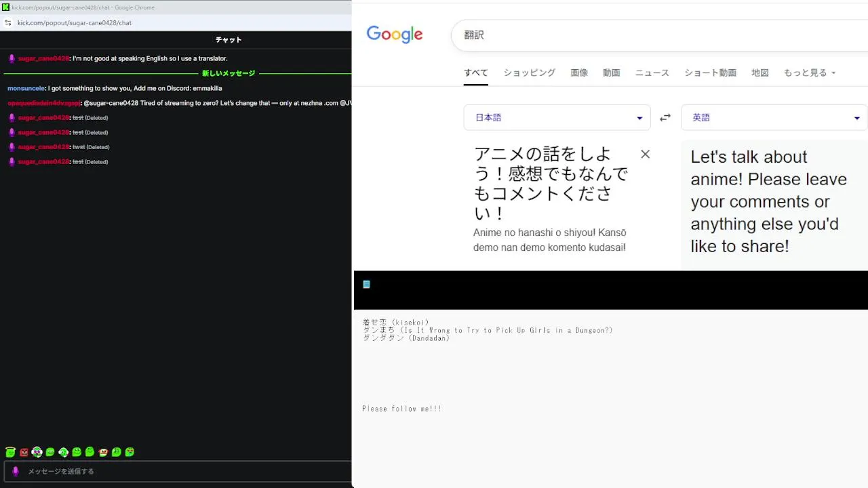Screen dimensions: 868x488
Task: Click the チャット header title
Action: point(229,40)
